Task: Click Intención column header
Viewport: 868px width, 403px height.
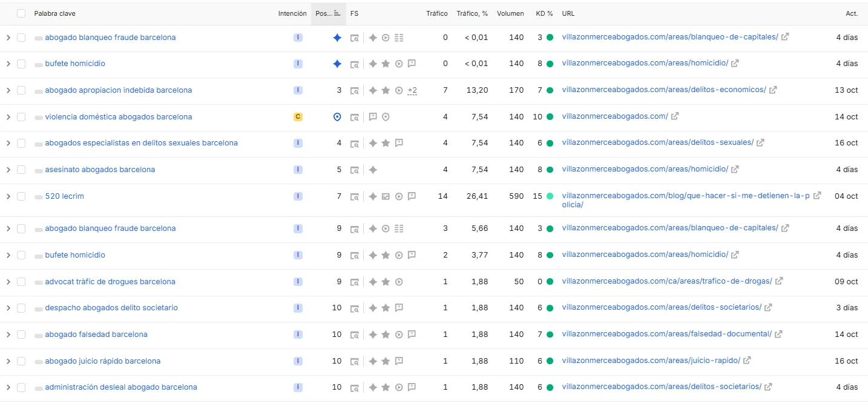Action: pyautogui.click(x=292, y=13)
